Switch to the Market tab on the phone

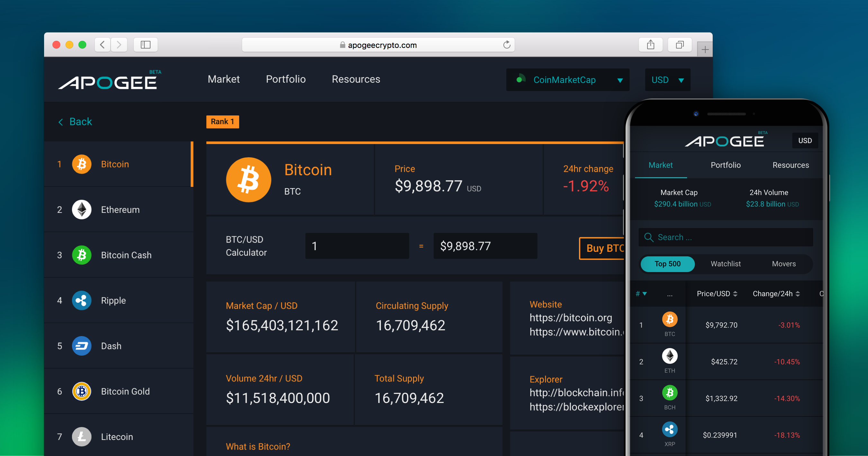[660, 165]
